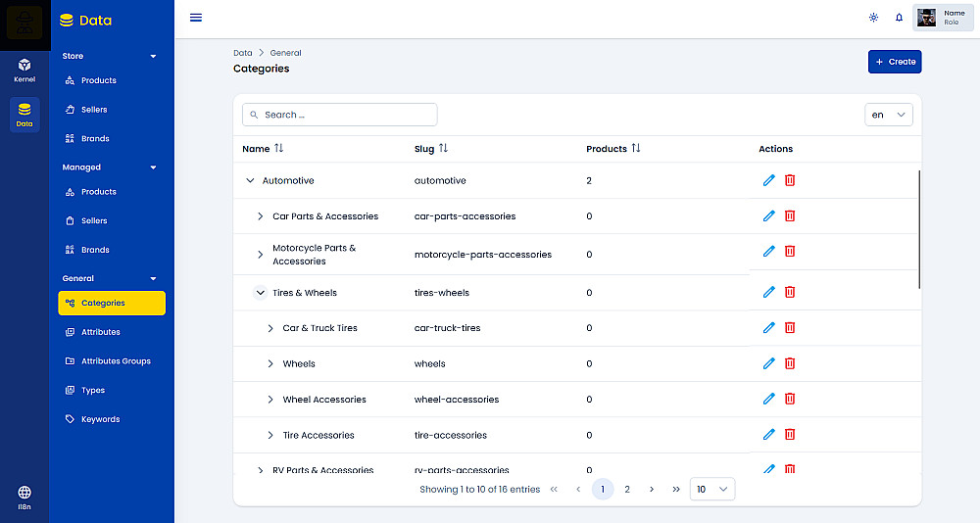This screenshot has width=980, height=523.
Task: Sort the table by Name column
Action: pyautogui.click(x=278, y=149)
